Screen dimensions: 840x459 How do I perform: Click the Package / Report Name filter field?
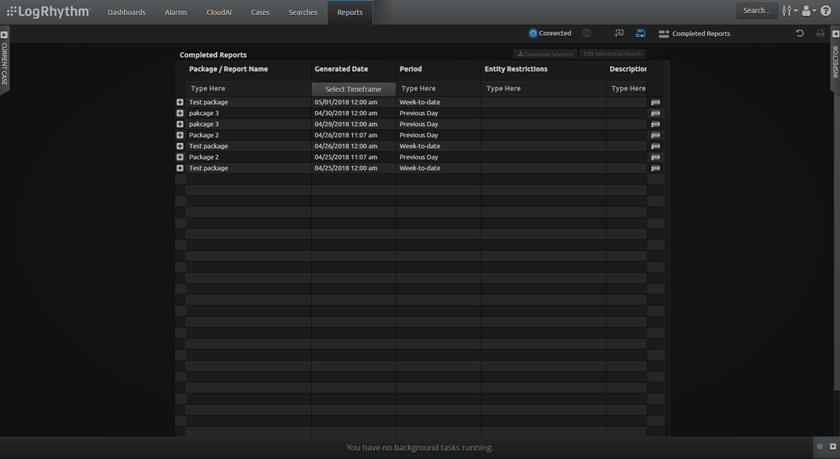pos(246,89)
